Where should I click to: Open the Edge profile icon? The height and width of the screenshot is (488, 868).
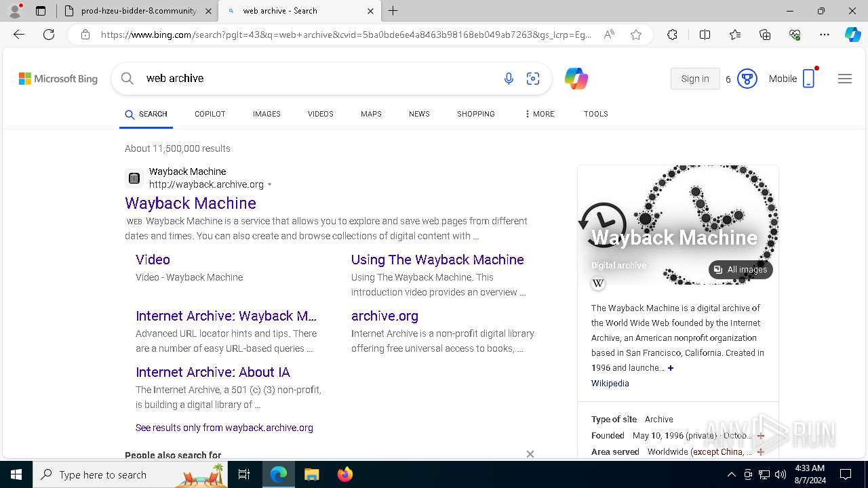pyautogui.click(x=15, y=11)
